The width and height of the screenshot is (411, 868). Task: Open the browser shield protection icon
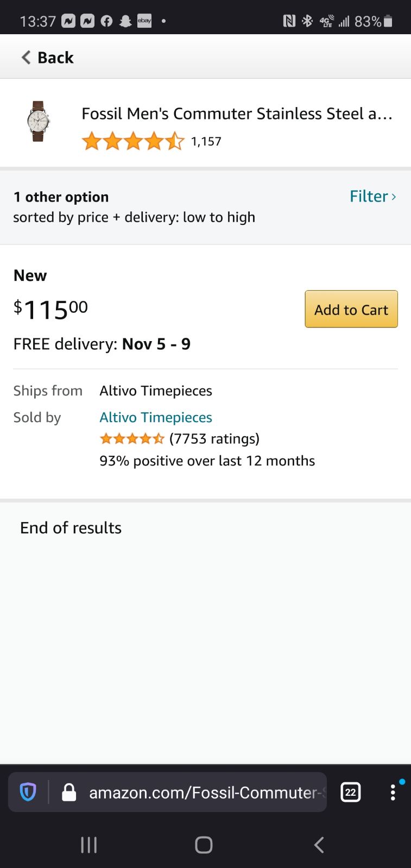coord(28,792)
